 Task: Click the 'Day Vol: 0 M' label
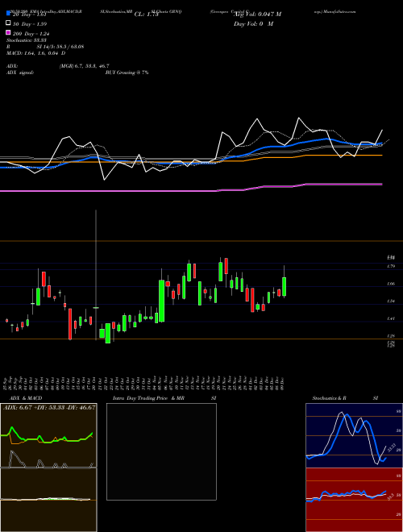click(x=253, y=24)
